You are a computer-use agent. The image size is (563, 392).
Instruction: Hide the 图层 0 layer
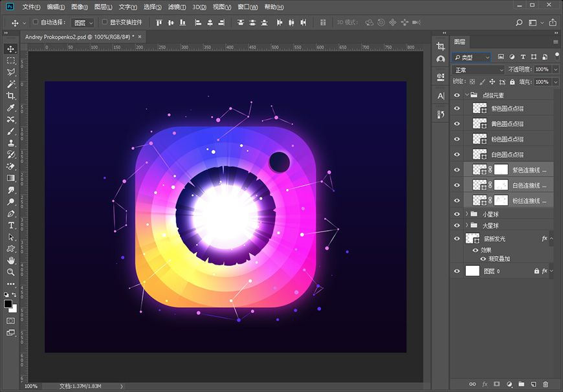457,271
